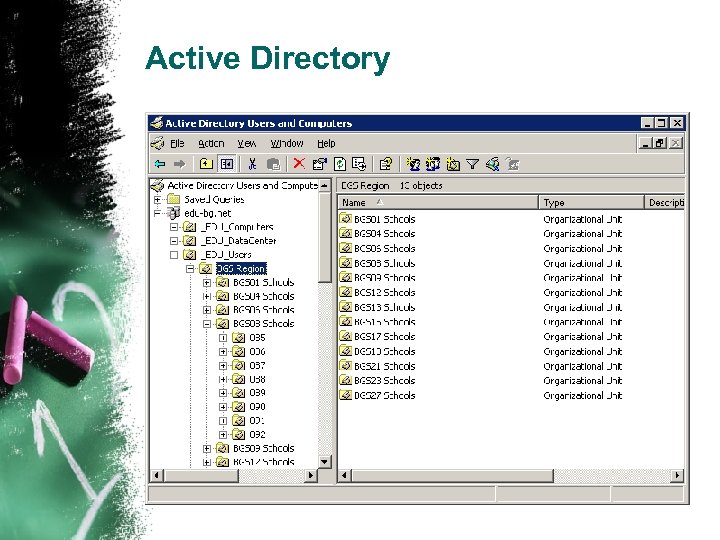The width and height of the screenshot is (720, 540).
Task: Sort by the Type column header
Action: (x=591, y=202)
